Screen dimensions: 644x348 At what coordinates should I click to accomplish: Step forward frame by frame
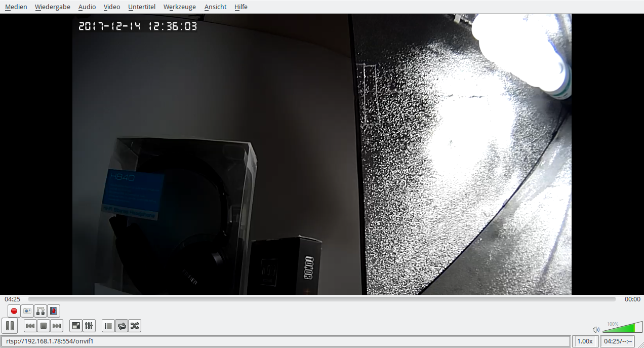coord(54,311)
